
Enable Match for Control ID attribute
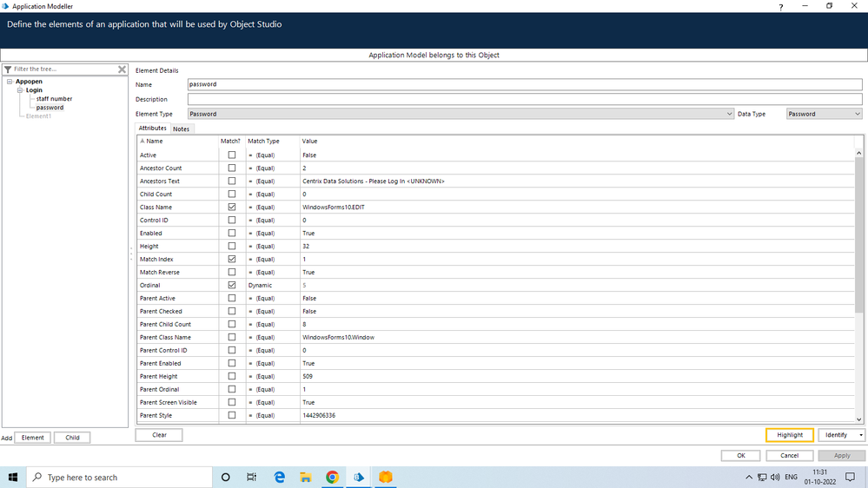coord(231,220)
